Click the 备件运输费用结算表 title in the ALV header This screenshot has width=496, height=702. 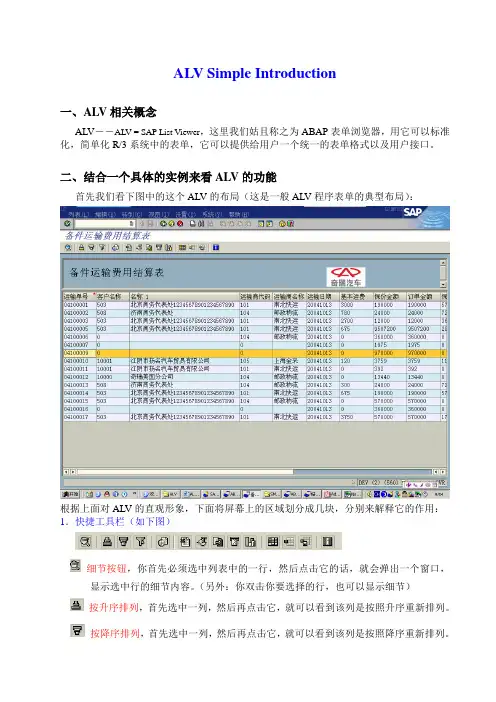(x=117, y=272)
